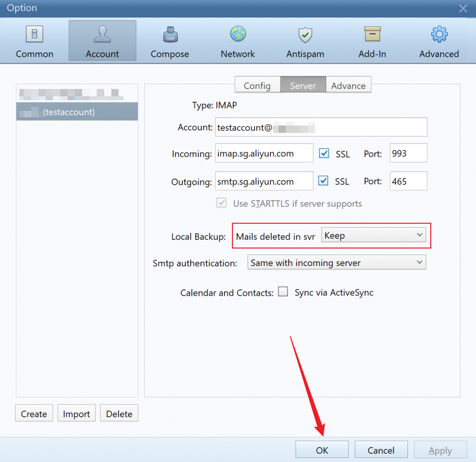Click the Cancel button
Image resolution: width=476 pixels, height=462 pixels.
[x=381, y=450]
